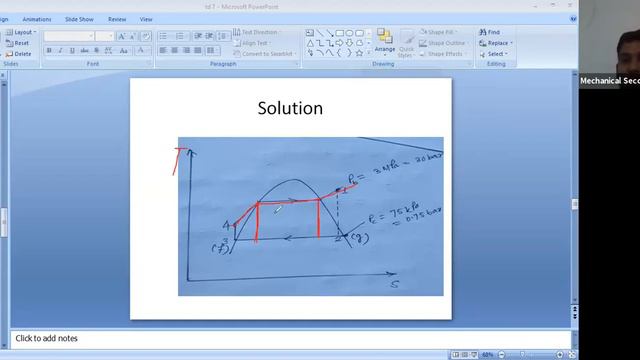Toggle Bold formatting in Font group

(x=49, y=51)
